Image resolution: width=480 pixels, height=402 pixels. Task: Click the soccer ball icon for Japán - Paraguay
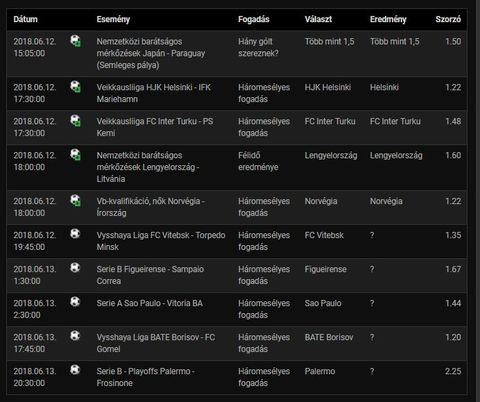click(x=76, y=41)
